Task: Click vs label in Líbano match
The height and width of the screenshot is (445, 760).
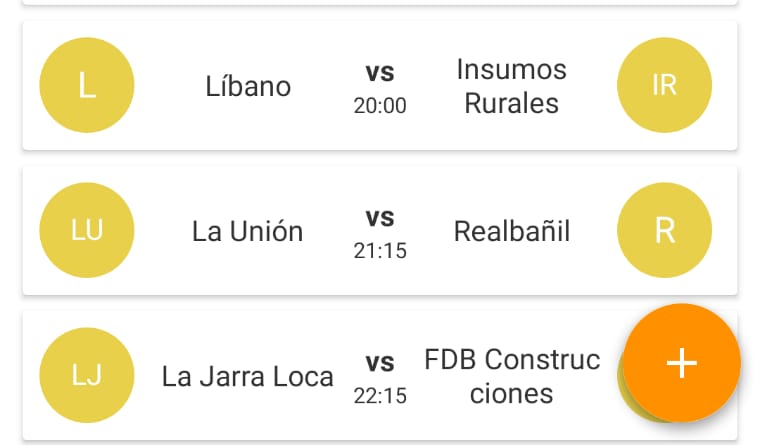Action: point(380,73)
